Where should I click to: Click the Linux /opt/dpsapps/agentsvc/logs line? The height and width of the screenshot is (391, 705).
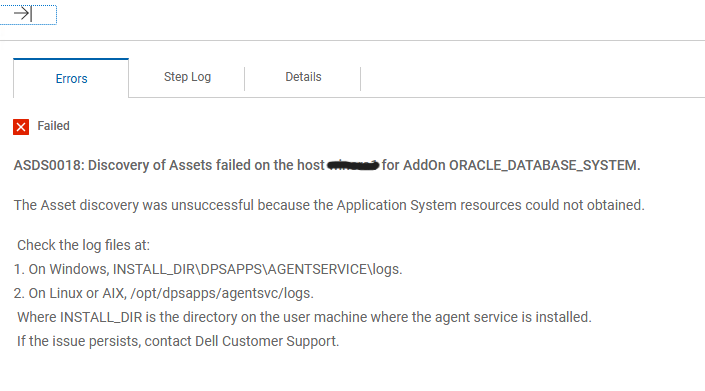pos(164,293)
